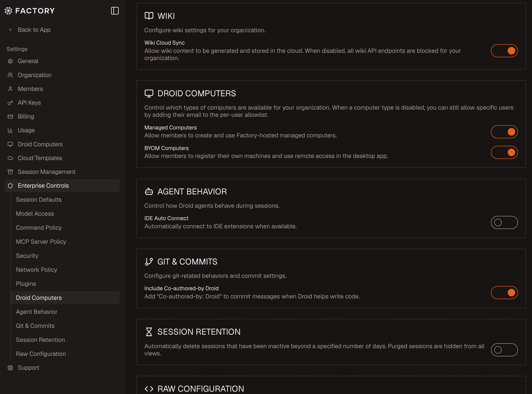Jump to Git & Commits subsection

pos(65,326)
